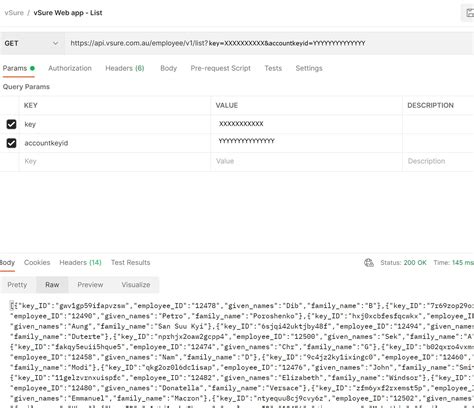474x408 pixels.
Task: Click the empty Value placeholder field
Action: coord(306,162)
